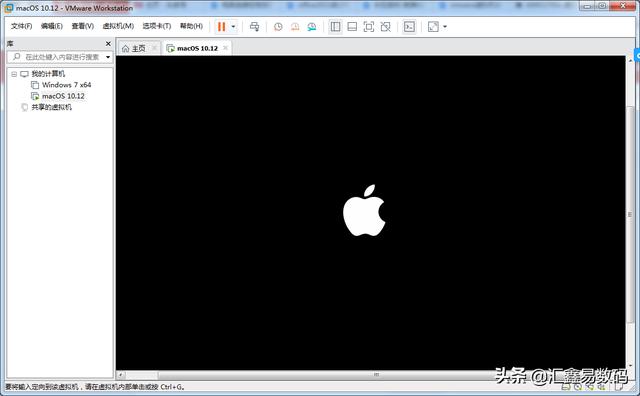The image size is (640, 396).
Task: Switch to Unity mode
Action: point(385,27)
